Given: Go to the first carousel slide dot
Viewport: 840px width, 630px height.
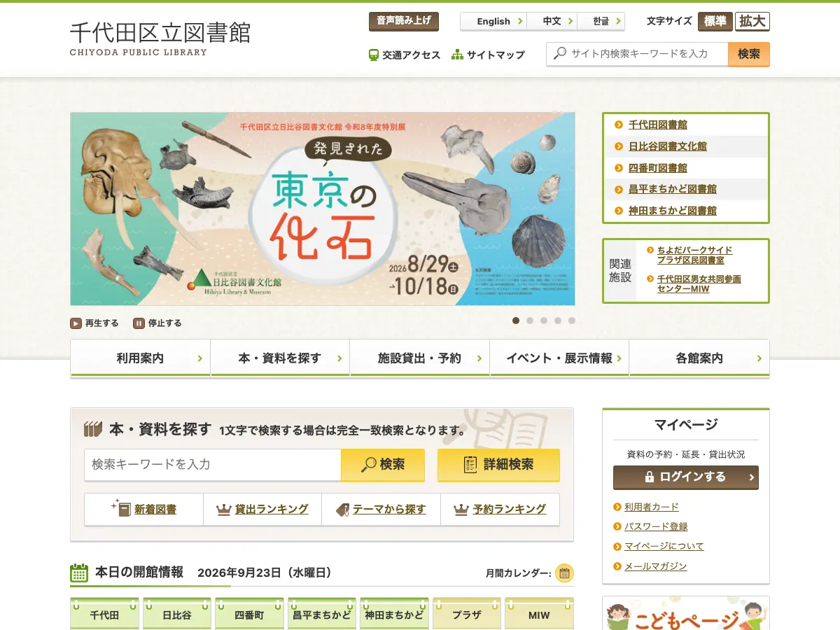Looking at the screenshot, I should (x=516, y=321).
